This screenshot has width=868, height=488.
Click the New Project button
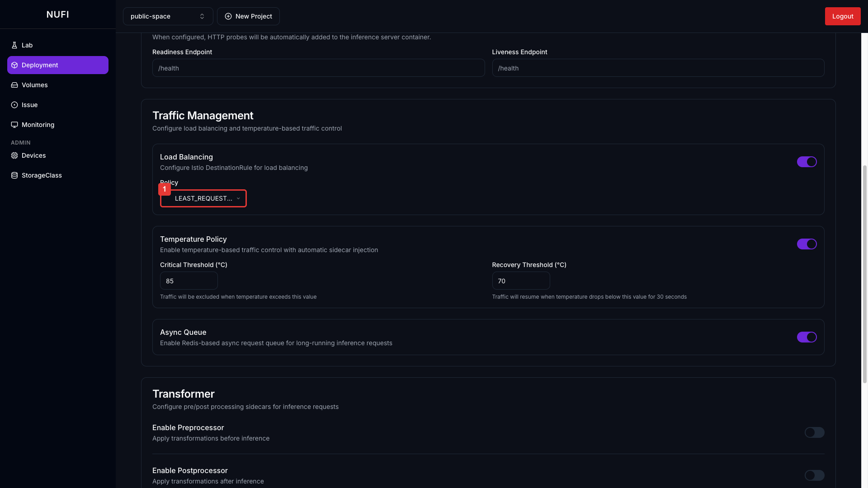[x=248, y=16]
